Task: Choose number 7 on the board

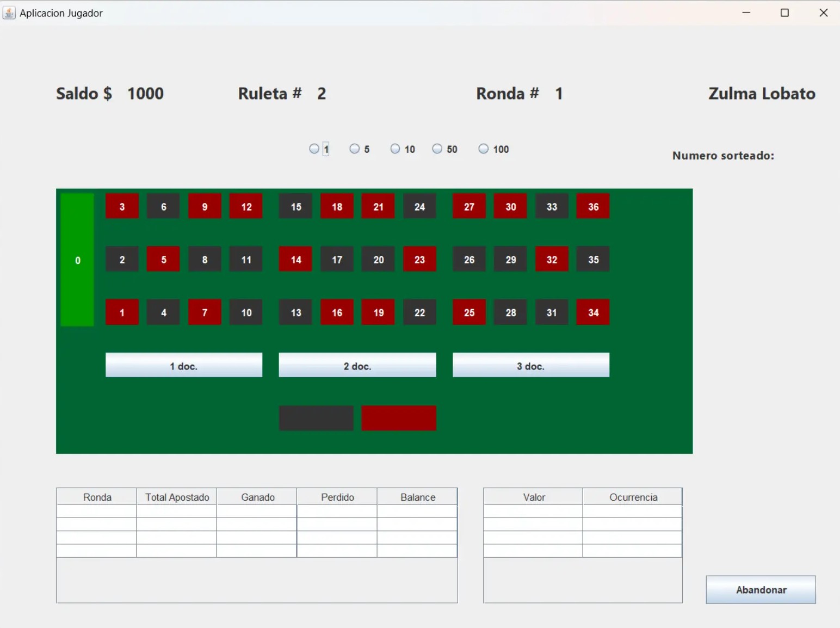Action: pos(205,312)
